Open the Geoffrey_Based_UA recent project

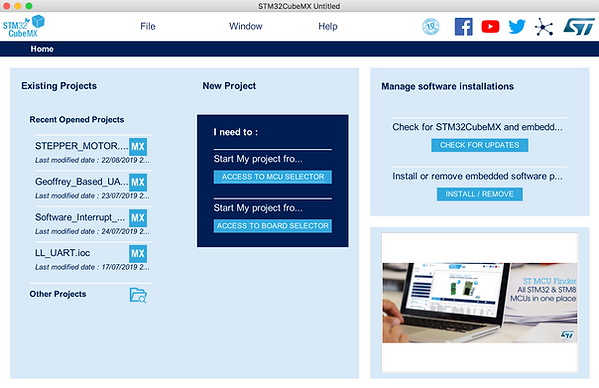click(82, 181)
